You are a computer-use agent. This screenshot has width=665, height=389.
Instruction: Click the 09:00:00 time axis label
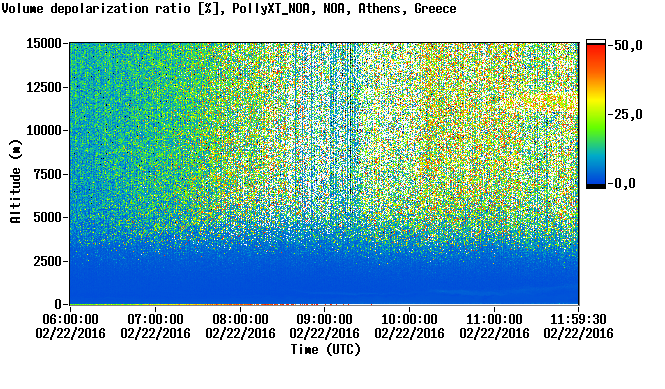(324, 319)
